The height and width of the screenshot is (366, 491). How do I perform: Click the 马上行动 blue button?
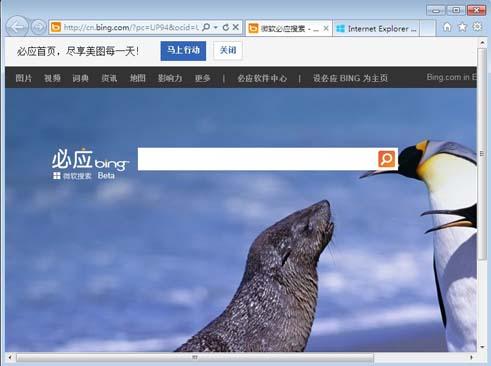183,51
